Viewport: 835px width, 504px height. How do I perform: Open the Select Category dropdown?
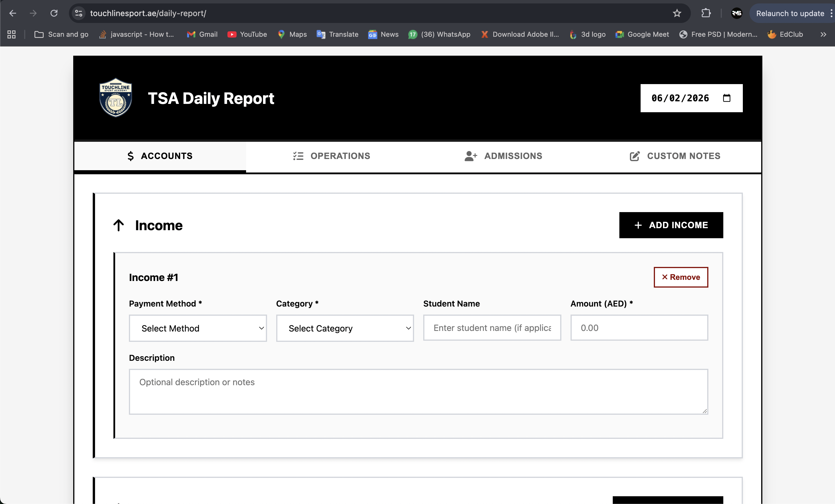(345, 328)
